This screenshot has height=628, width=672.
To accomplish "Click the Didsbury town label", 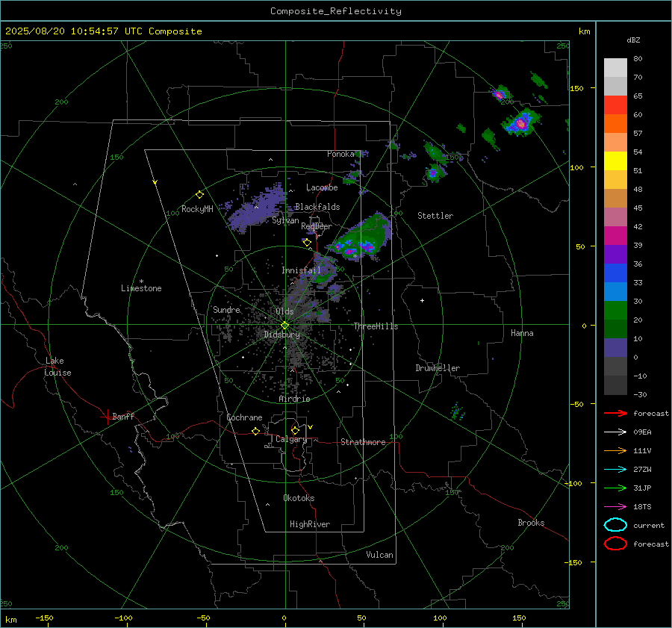I will tap(281, 335).
